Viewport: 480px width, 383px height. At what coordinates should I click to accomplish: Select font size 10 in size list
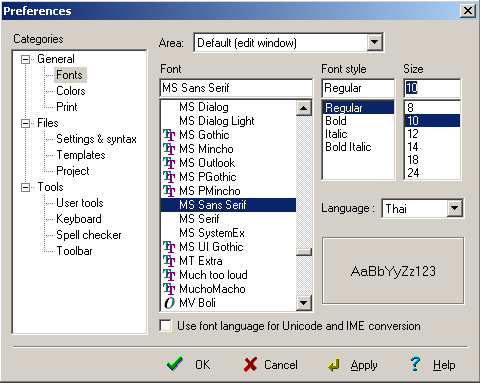(432, 121)
